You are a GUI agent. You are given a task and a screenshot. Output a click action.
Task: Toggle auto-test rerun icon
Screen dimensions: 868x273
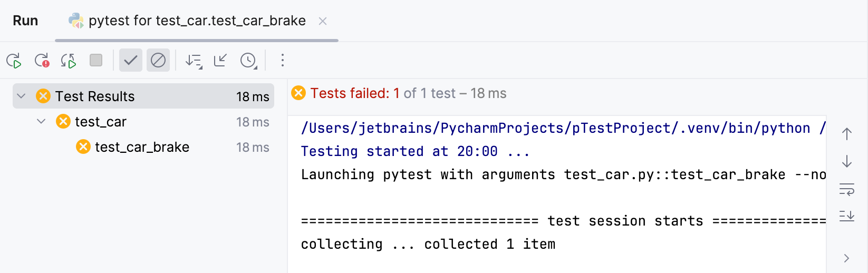[69, 61]
